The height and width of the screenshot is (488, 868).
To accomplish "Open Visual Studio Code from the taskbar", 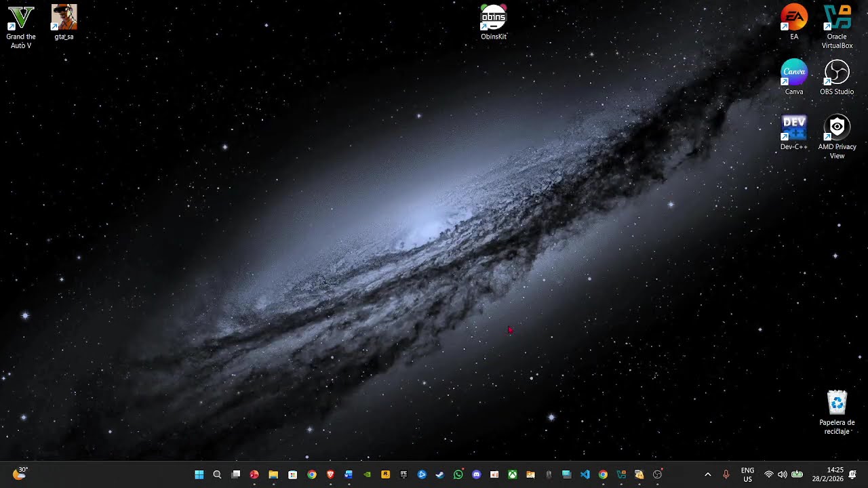I will click(x=585, y=474).
